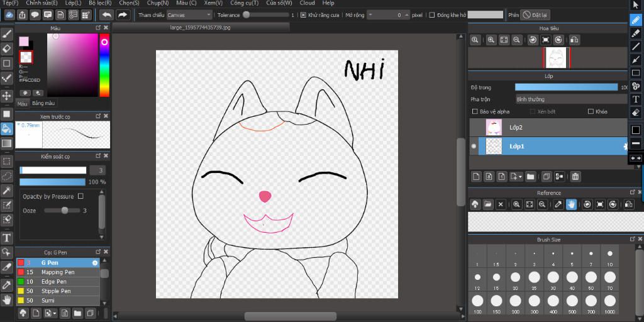Enable Bảo vệ alpha checkbox
This screenshot has width=644, height=322.
click(475, 111)
